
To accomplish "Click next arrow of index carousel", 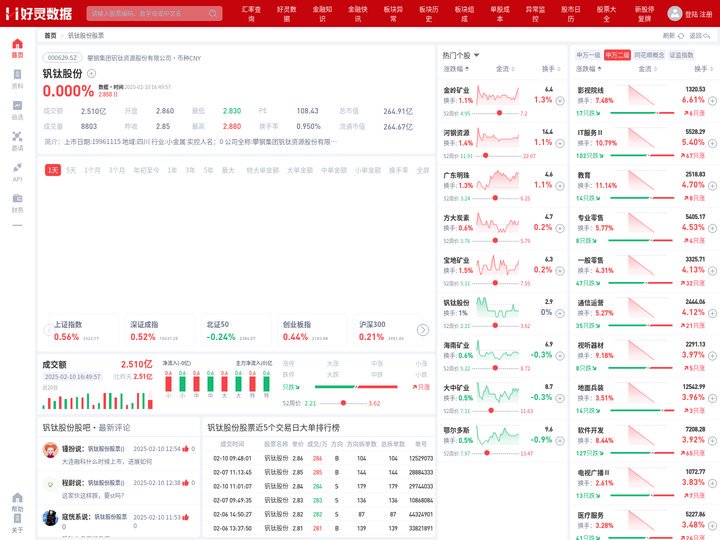I will pos(423,330).
